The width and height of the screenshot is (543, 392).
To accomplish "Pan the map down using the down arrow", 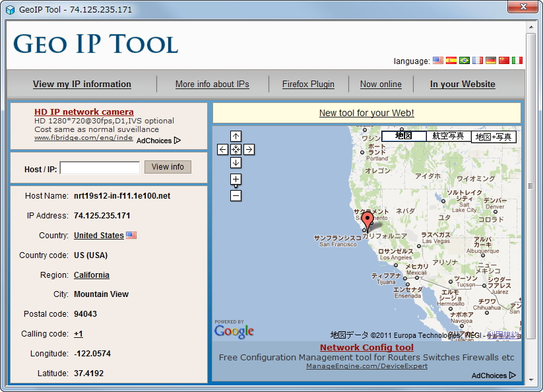I will 236,162.
